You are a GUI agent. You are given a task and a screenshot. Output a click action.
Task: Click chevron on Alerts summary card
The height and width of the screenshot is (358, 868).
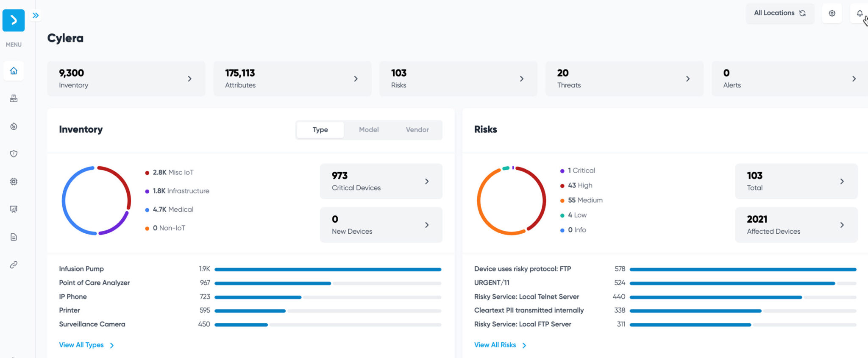854,78
